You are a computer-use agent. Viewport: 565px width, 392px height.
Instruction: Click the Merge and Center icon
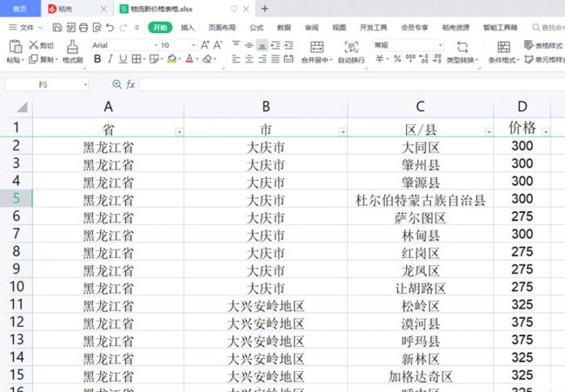[x=316, y=47]
